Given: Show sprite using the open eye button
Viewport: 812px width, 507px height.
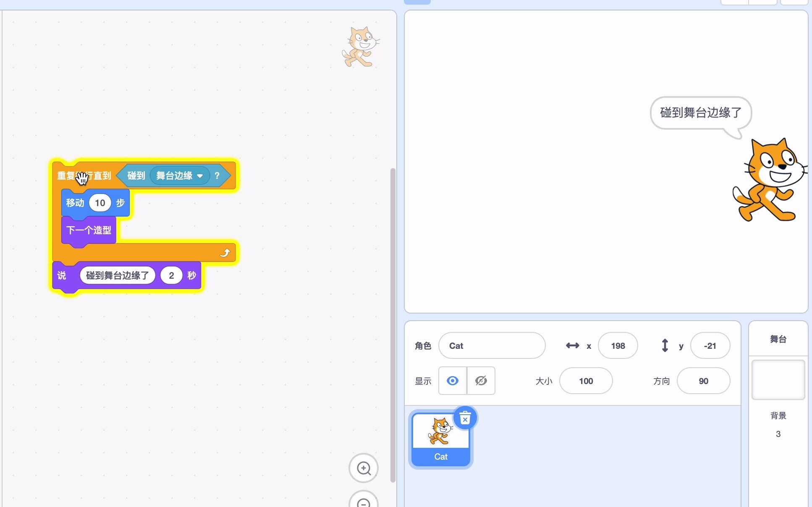Looking at the screenshot, I should (x=453, y=381).
